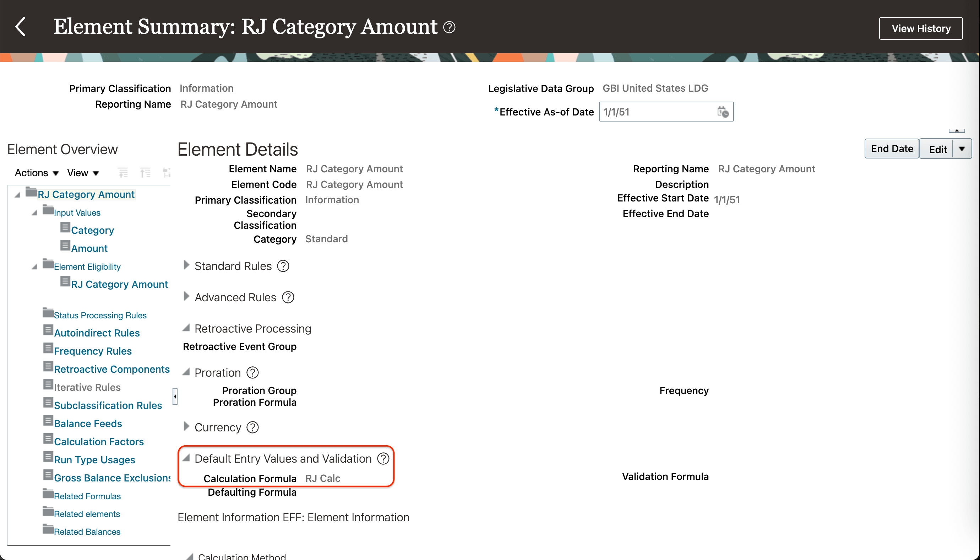Open the View menu
Viewport: 980px width, 560px height.
click(x=82, y=173)
